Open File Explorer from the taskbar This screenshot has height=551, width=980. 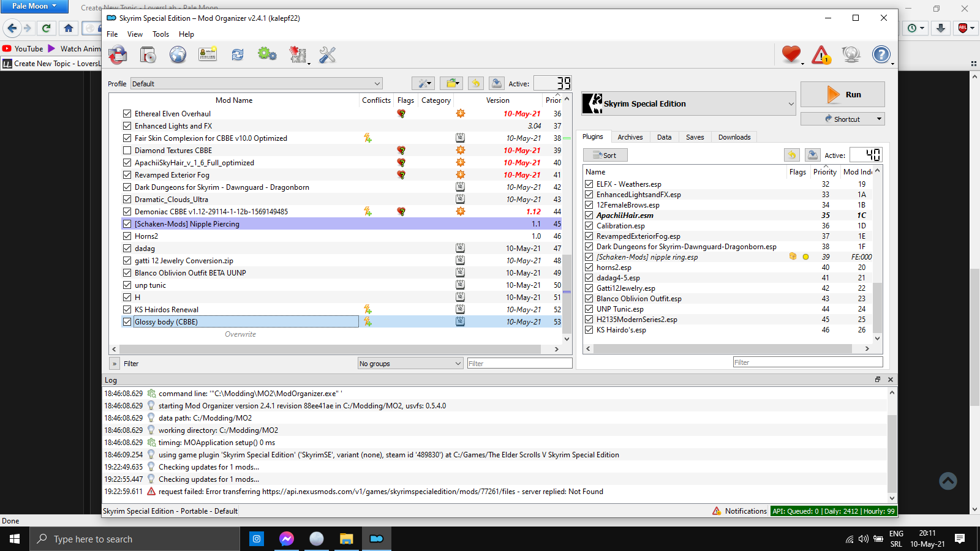point(347,539)
